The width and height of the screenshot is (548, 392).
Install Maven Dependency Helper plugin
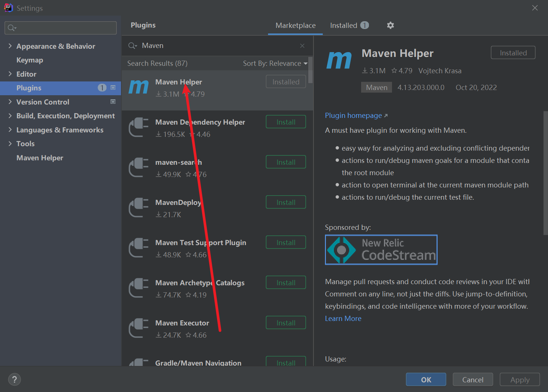coord(286,122)
